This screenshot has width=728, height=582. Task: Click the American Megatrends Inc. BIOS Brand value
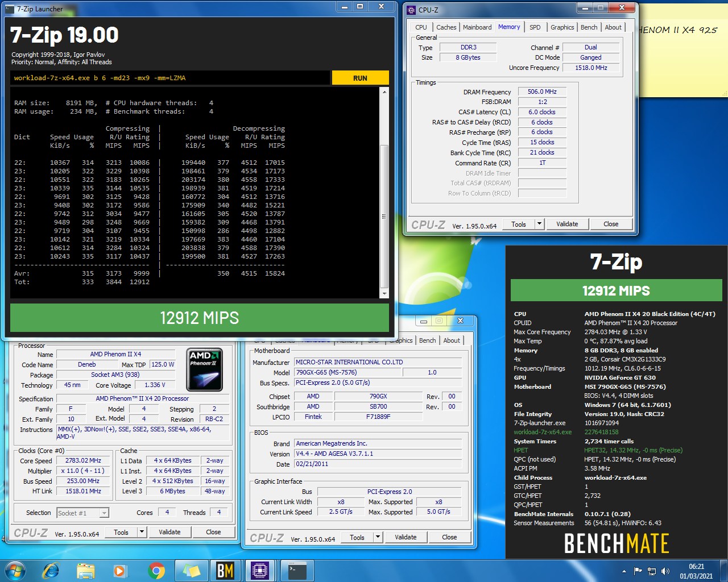[x=378, y=443]
